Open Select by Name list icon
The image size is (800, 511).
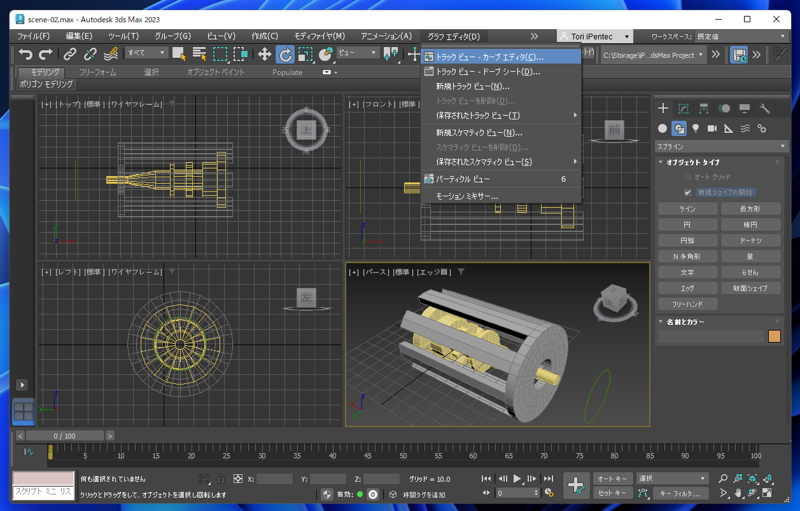pyautogui.click(x=199, y=54)
